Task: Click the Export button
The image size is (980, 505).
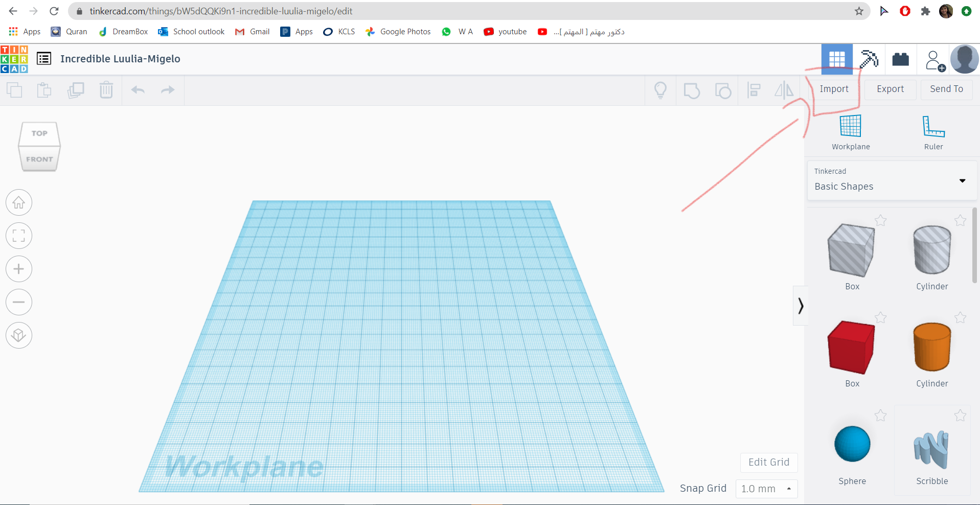Action: [890, 89]
